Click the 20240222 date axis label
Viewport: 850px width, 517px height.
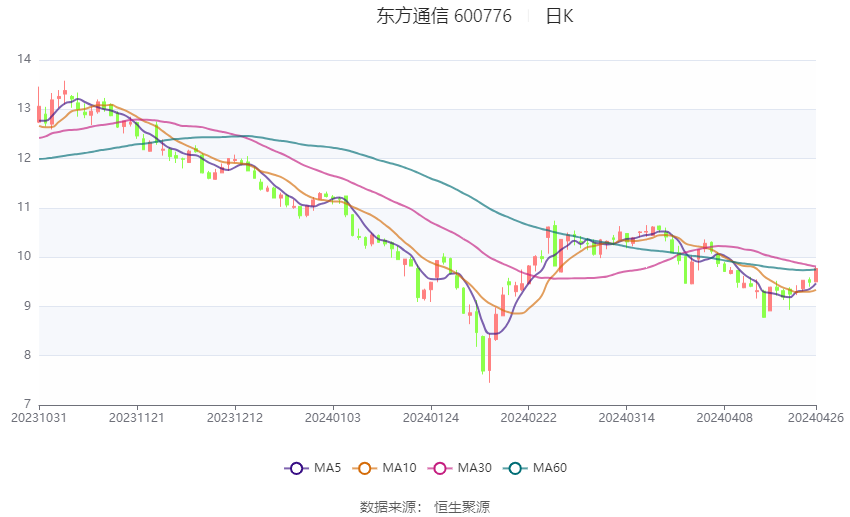click(x=528, y=417)
